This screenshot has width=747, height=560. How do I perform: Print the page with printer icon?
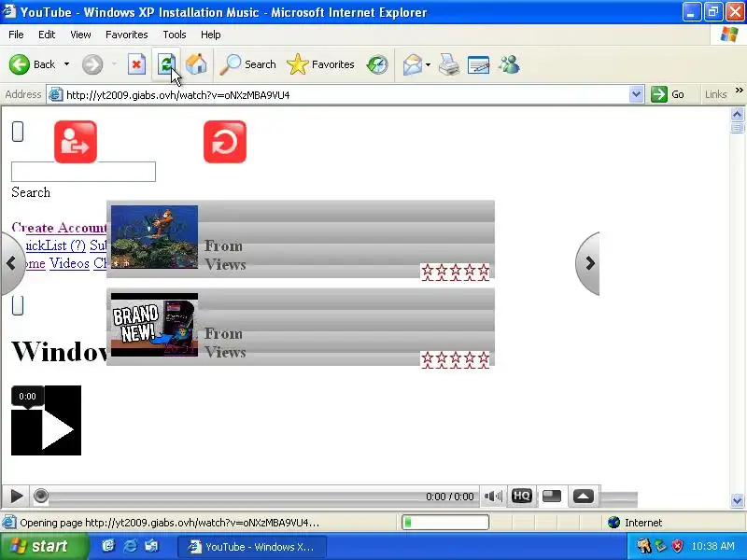click(x=449, y=64)
